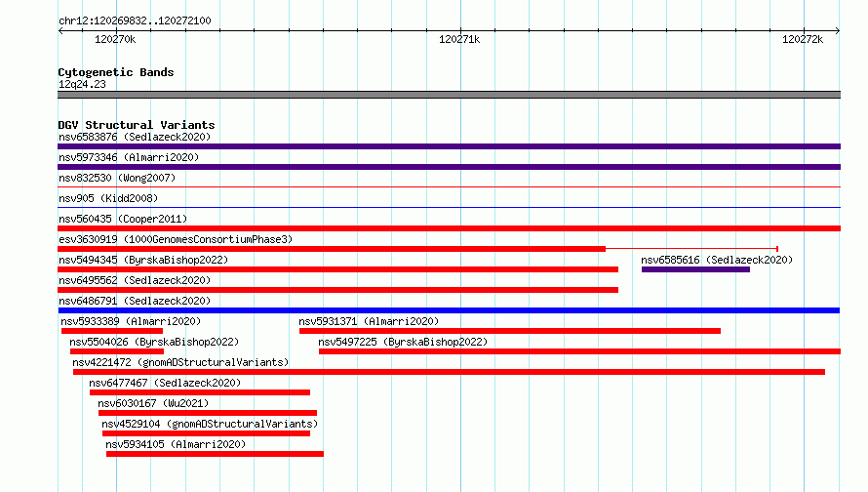The height and width of the screenshot is (492, 868).
Task: Click the red nsv6477467 variant bar
Action: (x=200, y=392)
